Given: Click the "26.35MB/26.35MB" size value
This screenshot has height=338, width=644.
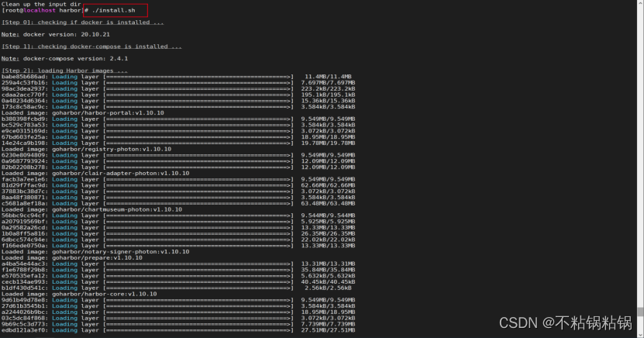Looking at the screenshot, I should click(x=328, y=233).
